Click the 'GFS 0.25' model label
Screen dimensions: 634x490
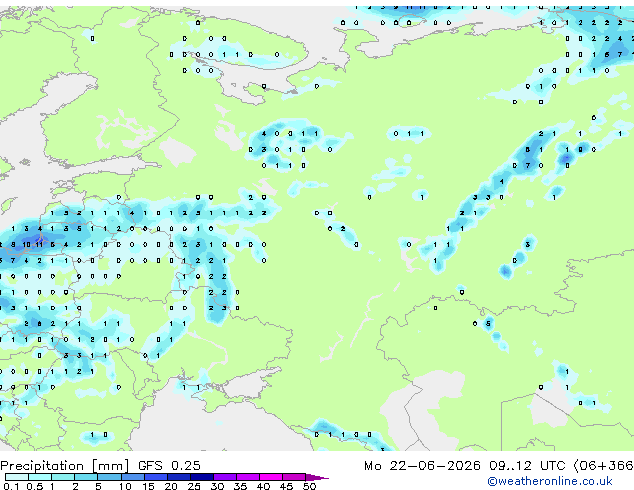coord(169,466)
